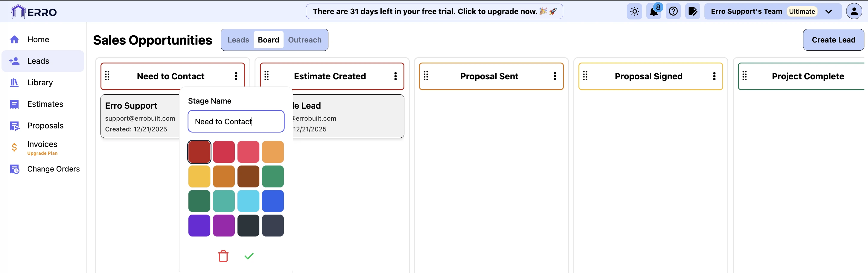The height and width of the screenshot is (273, 868).
Task: Open the help question mark icon
Action: 673,12
